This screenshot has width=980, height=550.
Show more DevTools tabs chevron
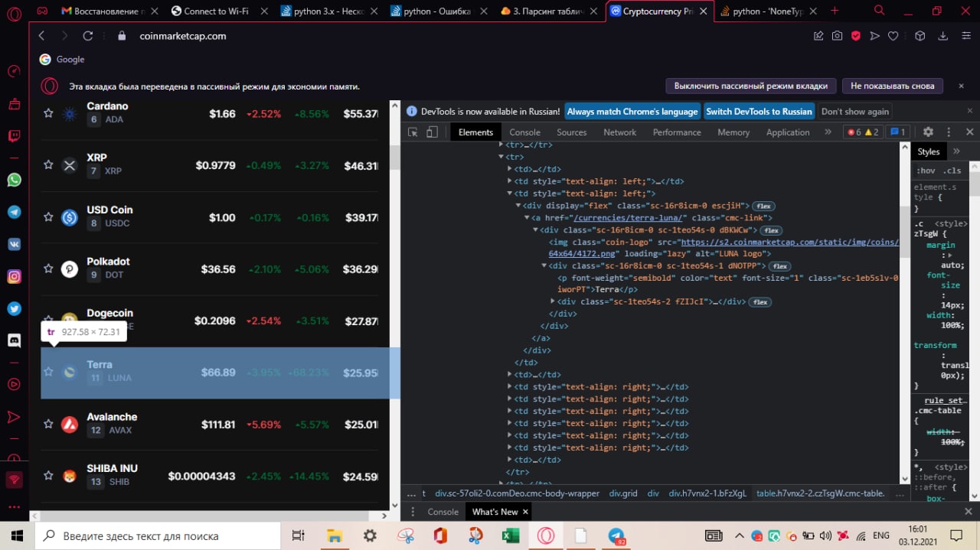pyautogui.click(x=828, y=132)
